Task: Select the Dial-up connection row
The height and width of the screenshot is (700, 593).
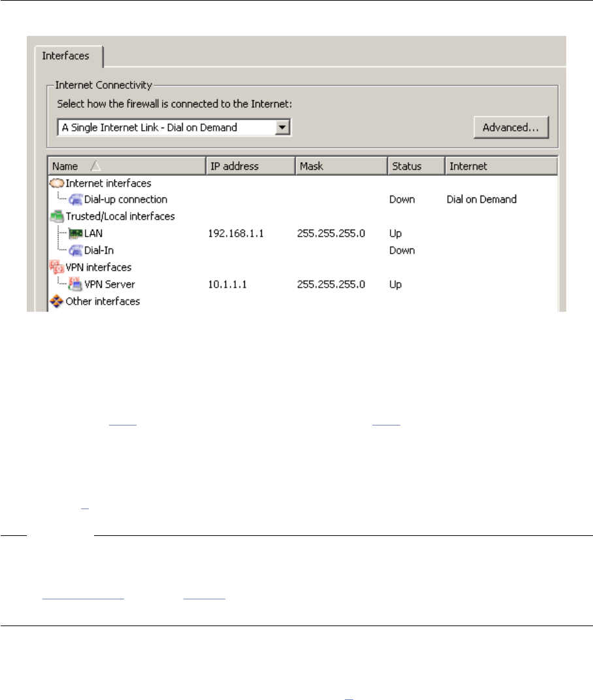Action: 302,199
